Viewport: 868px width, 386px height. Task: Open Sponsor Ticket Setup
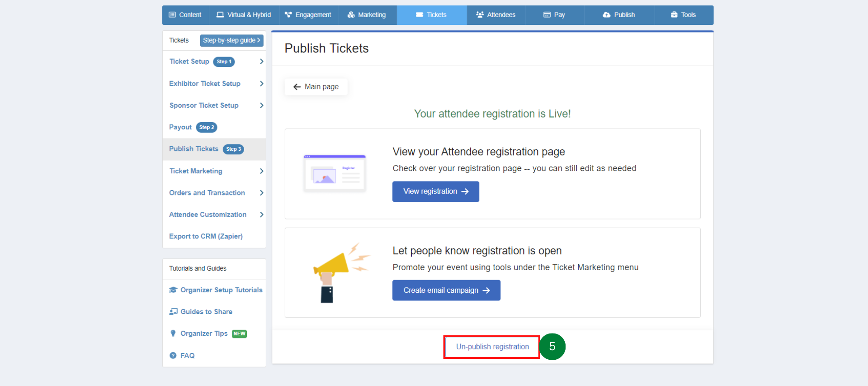point(204,105)
